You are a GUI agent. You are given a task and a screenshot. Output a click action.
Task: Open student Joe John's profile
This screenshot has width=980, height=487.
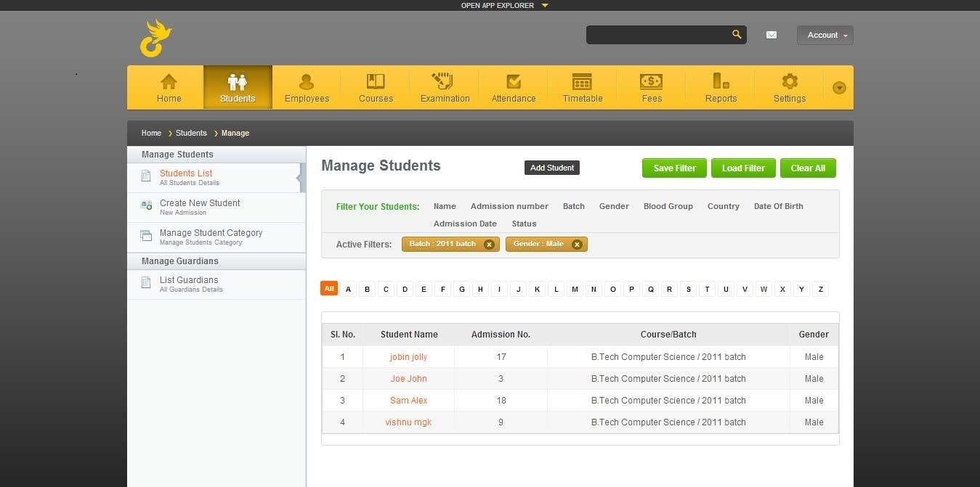408,379
